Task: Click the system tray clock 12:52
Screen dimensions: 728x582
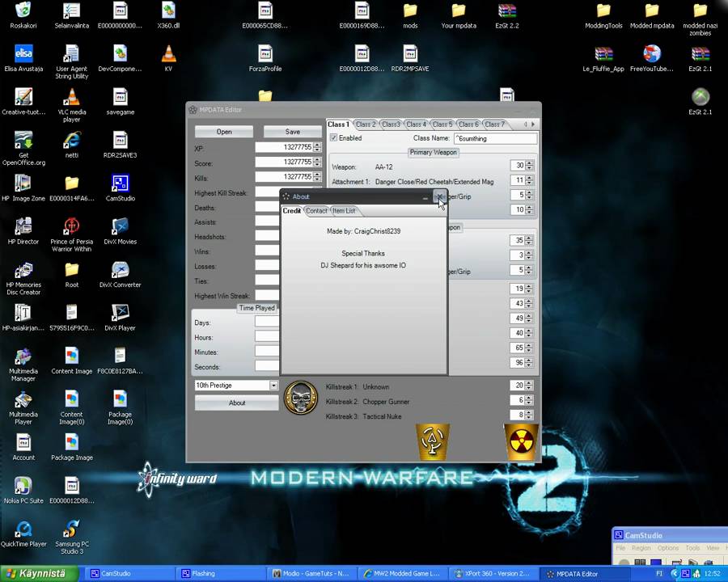Action: coord(712,574)
